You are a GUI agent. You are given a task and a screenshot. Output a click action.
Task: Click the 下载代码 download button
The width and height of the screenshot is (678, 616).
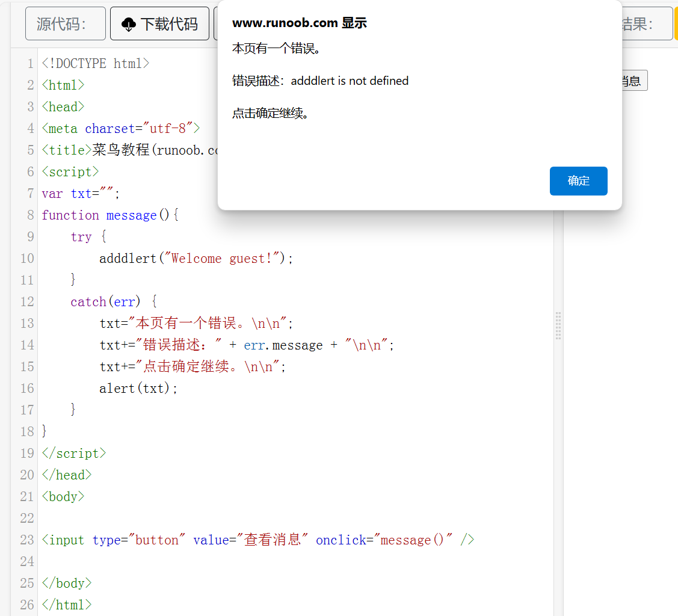(x=159, y=24)
